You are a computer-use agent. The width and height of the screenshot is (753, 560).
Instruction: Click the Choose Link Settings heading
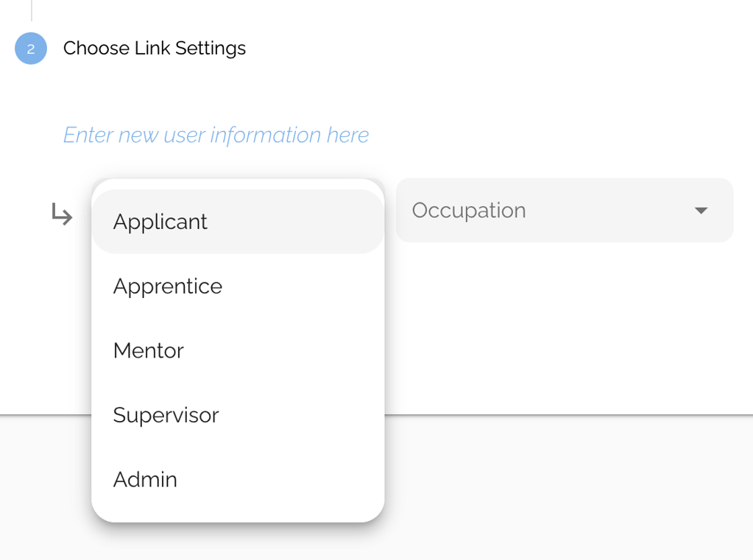[x=155, y=48]
